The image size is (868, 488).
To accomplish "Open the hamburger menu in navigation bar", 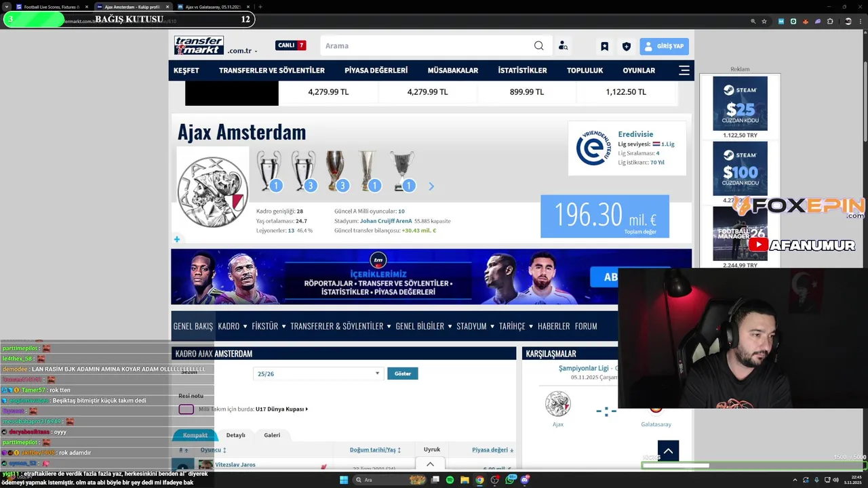I will pyautogui.click(x=684, y=70).
